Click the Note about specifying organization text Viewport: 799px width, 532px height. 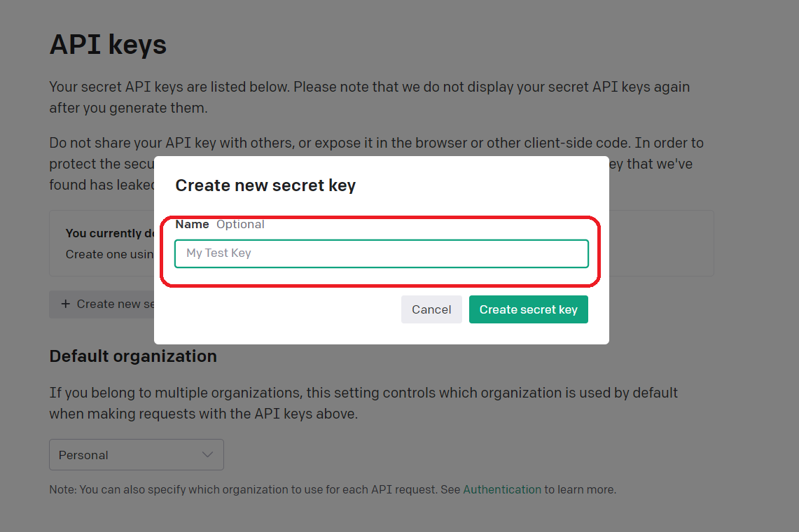[x=333, y=489]
